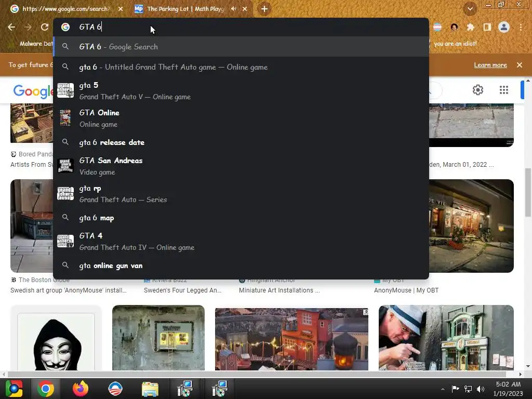Open the first installer icon on taskbar
This screenshot has width=532, height=399.
tap(185, 389)
